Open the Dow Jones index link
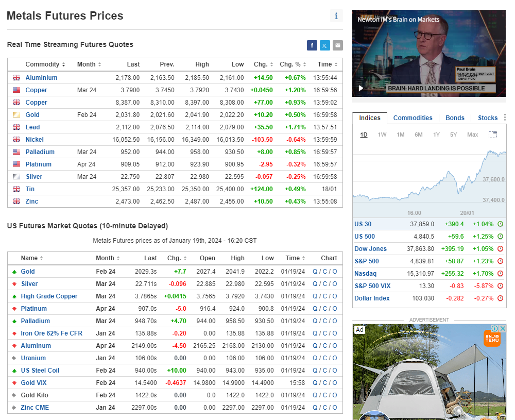Screen dimensions: 515x420 pyautogui.click(x=370, y=249)
